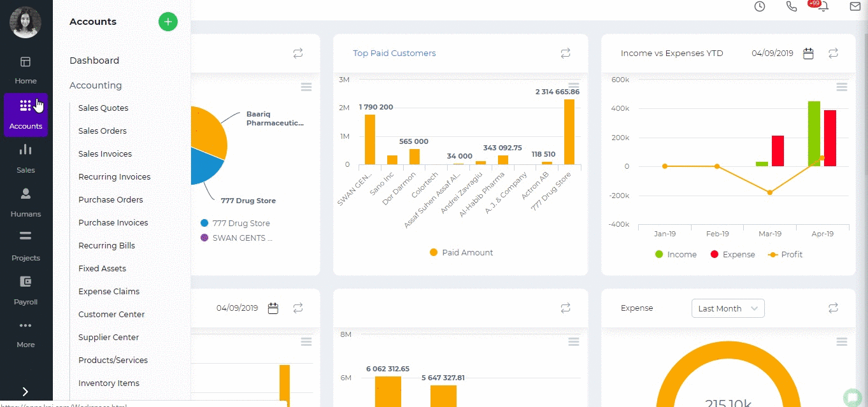
Task: Refresh the pie chart widget
Action: (x=298, y=54)
